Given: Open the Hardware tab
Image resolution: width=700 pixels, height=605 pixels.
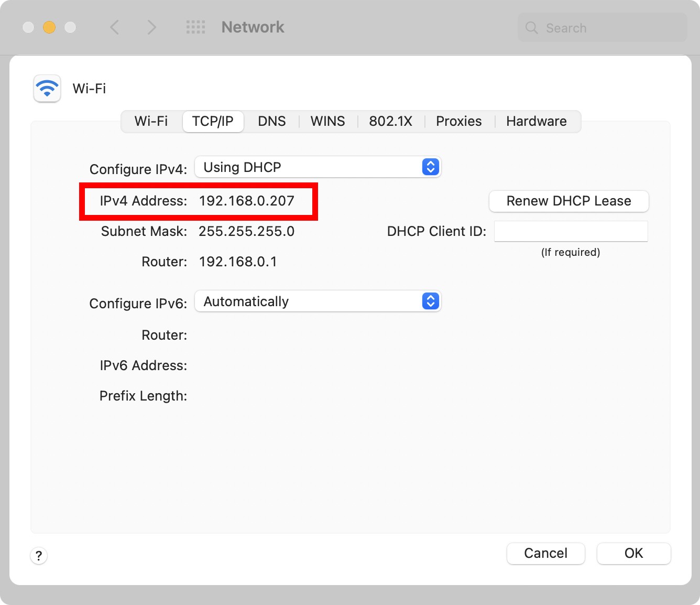Looking at the screenshot, I should 536,121.
